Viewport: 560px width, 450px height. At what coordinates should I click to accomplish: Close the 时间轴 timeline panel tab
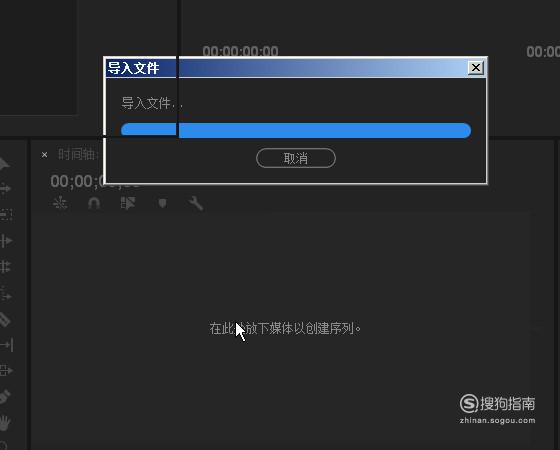pos(44,155)
